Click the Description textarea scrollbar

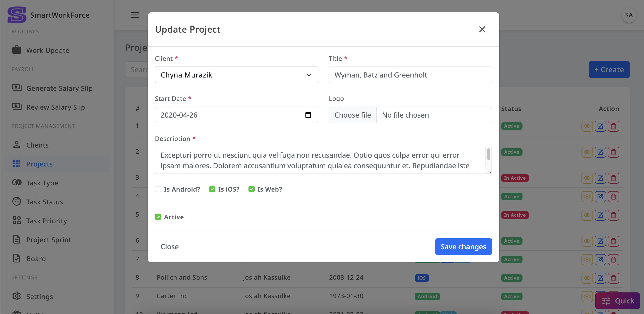(x=488, y=154)
